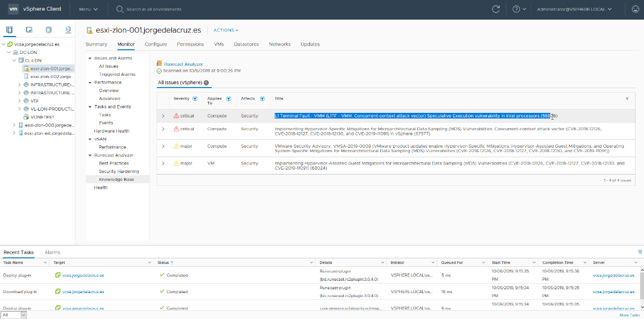Click the refresh icon in top bar
644x319 pixels.
[496, 9]
